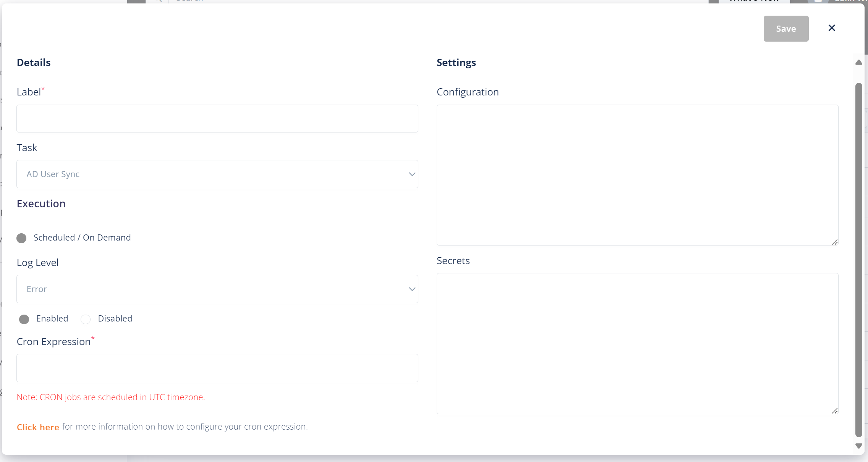Click the Secrets text area

pos(637,342)
